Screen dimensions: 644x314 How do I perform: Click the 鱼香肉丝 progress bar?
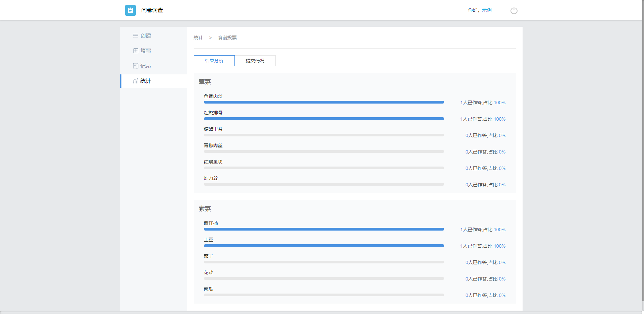(324, 102)
